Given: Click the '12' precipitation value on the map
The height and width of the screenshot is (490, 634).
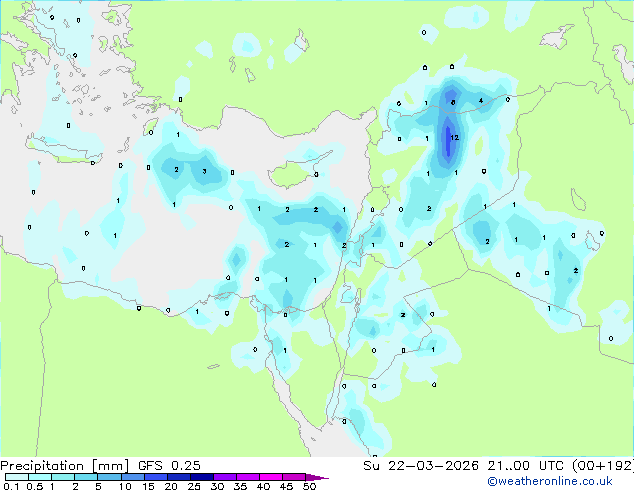Looking at the screenshot, I should point(454,137).
